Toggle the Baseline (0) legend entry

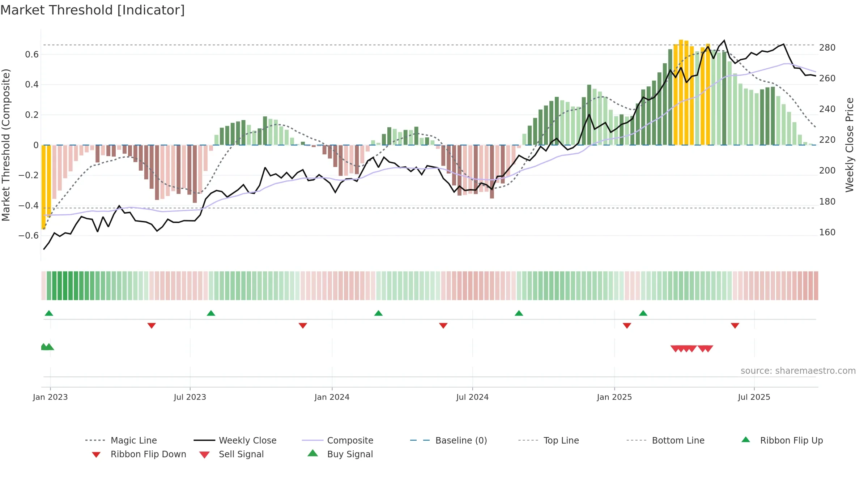[x=448, y=440]
